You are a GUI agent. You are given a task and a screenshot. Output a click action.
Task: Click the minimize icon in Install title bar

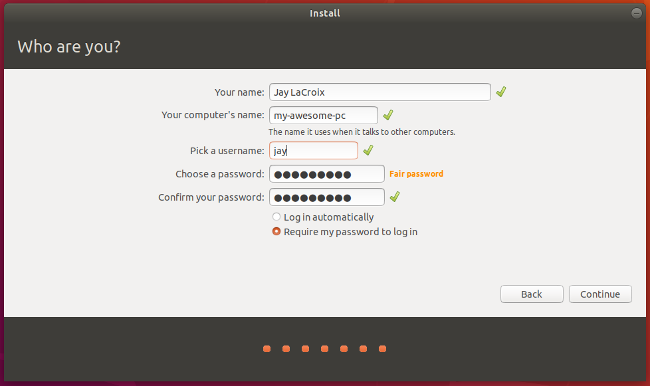(x=636, y=13)
